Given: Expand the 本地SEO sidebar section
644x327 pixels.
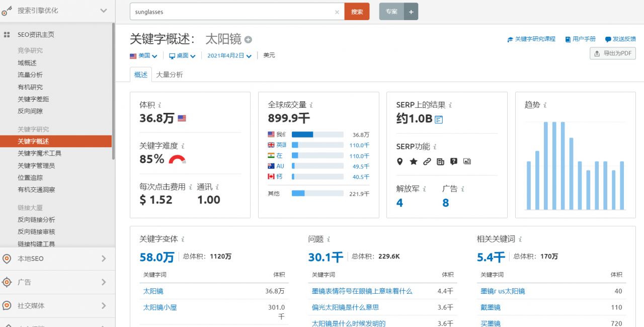Looking at the screenshot, I should [57, 258].
